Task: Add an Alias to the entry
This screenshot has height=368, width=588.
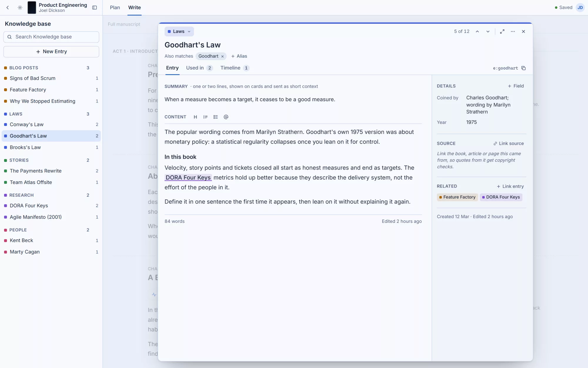Action: point(239,56)
